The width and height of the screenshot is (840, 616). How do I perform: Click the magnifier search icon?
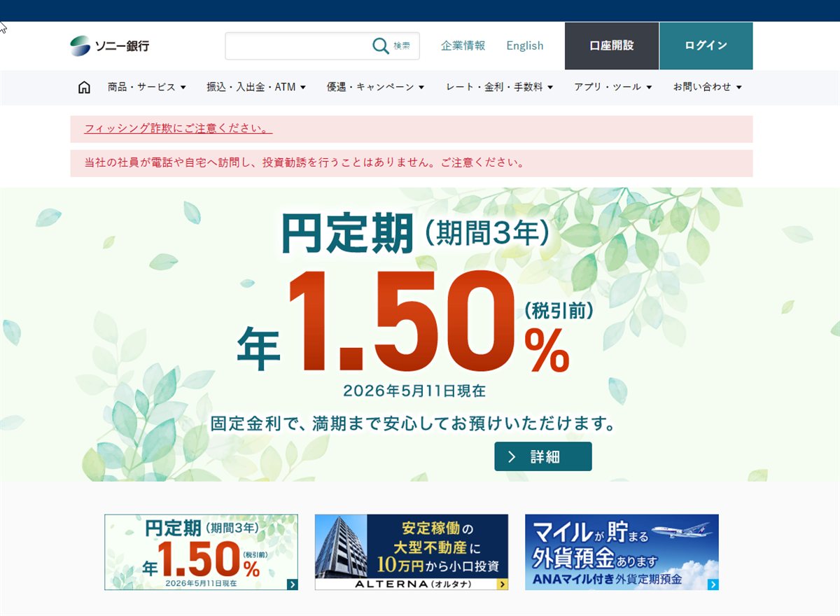pyautogui.click(x=381, y=46)
